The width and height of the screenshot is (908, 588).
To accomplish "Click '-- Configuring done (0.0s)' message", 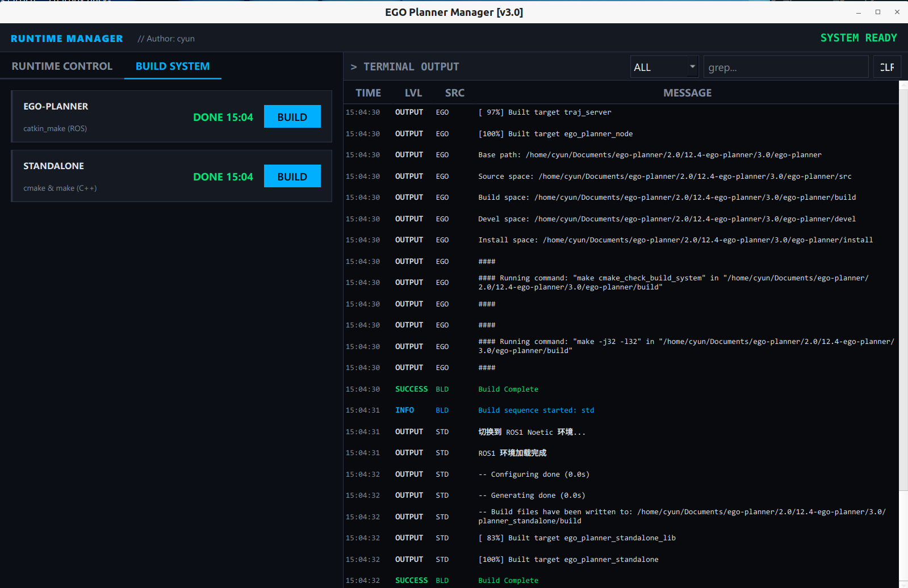I will coord(534,474).
